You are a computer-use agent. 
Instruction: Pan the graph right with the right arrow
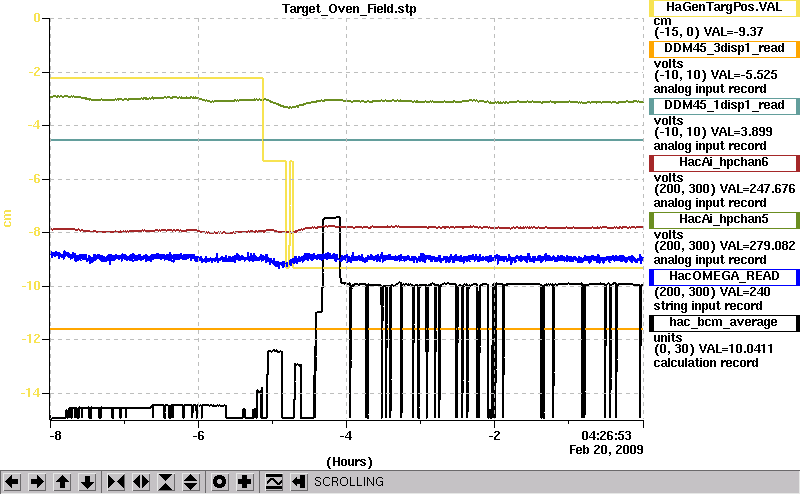pyautogui.click(x=37, y=482)
